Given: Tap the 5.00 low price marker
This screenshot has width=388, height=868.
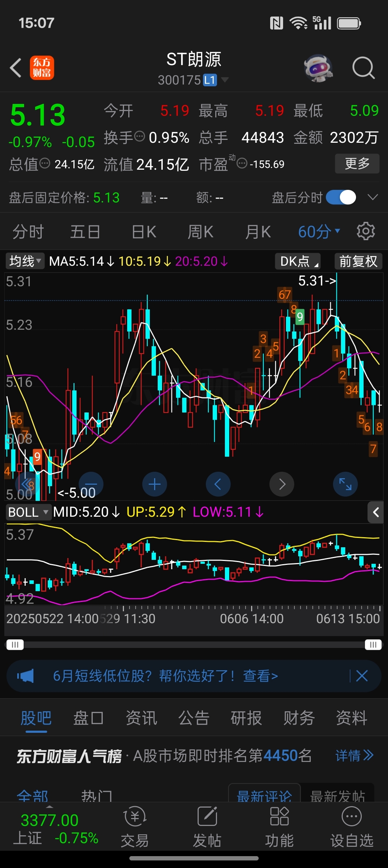Looking at the screenshot, I should 77,493.
